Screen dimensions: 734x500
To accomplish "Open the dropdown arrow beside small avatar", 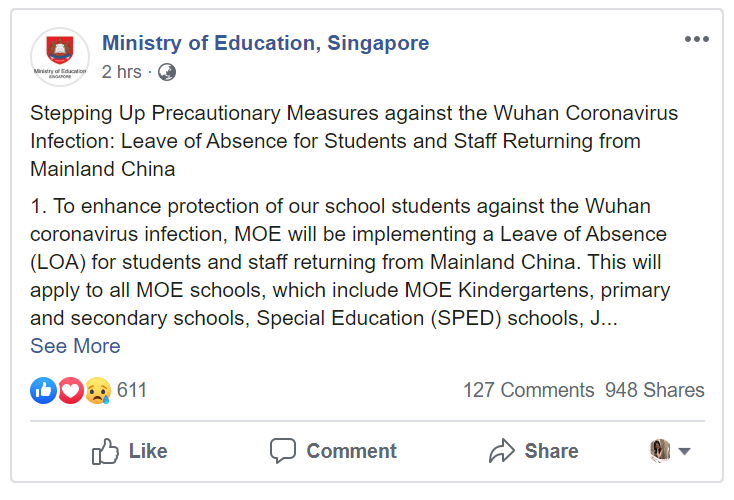I will (685, 451).
